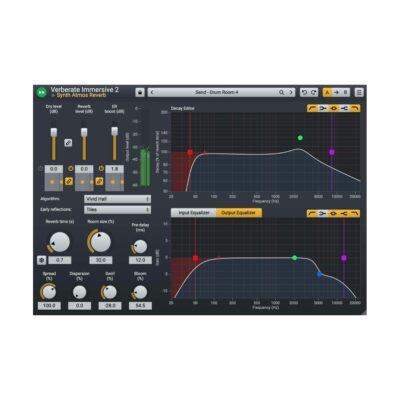
Task: Click the Reverb time knob
Action: [x=60, y=242]
